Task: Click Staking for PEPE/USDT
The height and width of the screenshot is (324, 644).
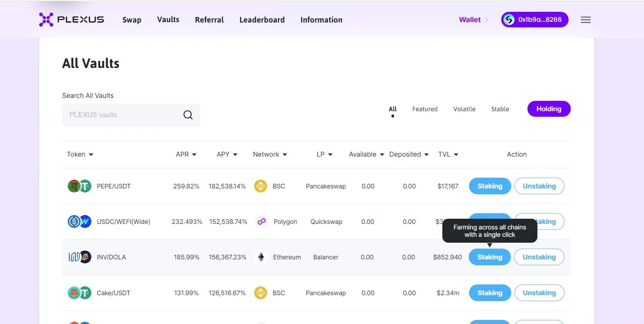Action: 490,186
